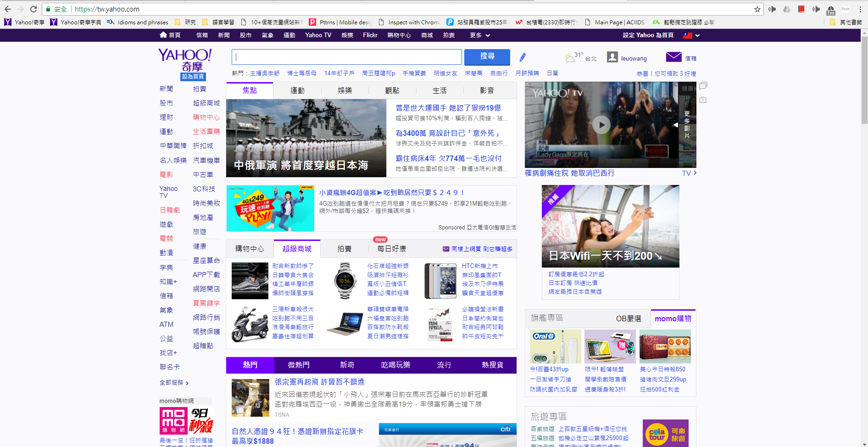Open the 拍賣 link in left sidebar

point(200,89)
